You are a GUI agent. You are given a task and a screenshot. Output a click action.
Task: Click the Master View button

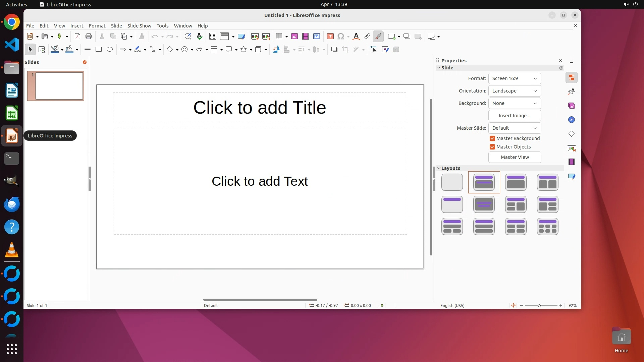(x=515, y=157)
